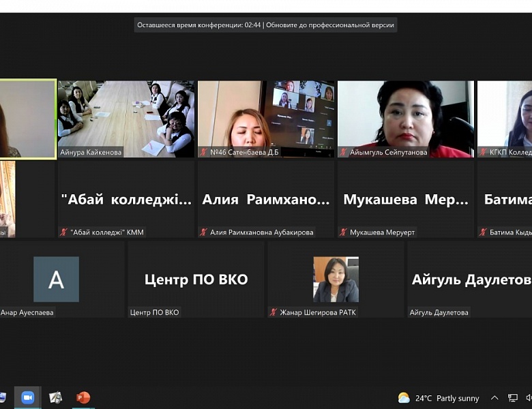Click muted mic icon on Мукашева Меруерт
Image resolution: width=532 pixels, height=409 pixels.
[x=343, y=232]
